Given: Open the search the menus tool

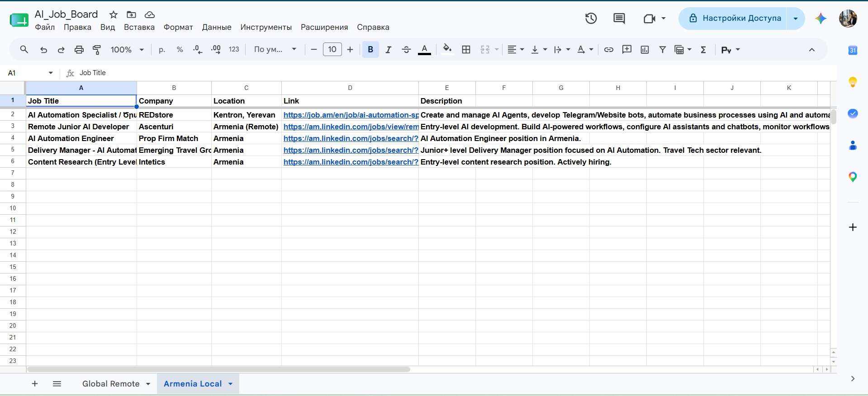Looking at the screenshot, I should 24,50.
